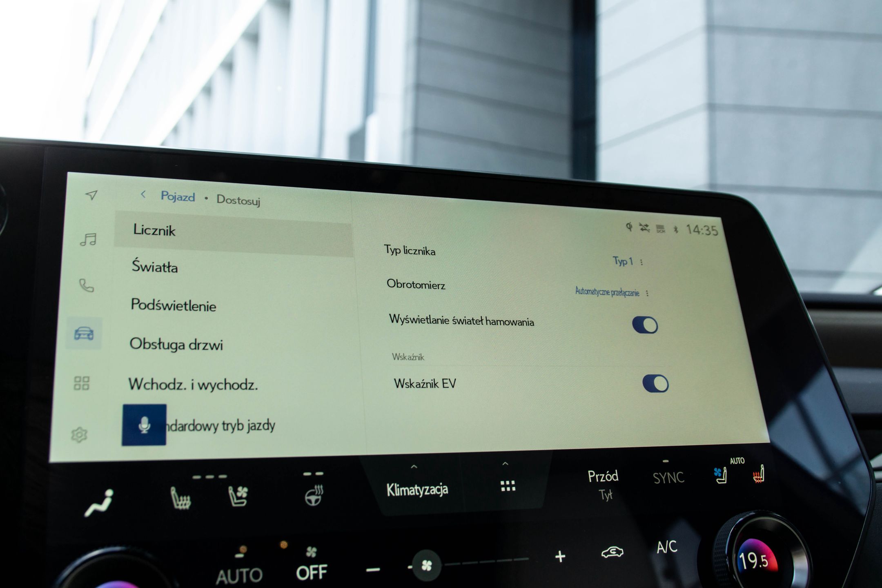The width and height of the screenshot is (882, 588).
Task: Tap the passenger seat heating icon
Action: tap(758, 474)
